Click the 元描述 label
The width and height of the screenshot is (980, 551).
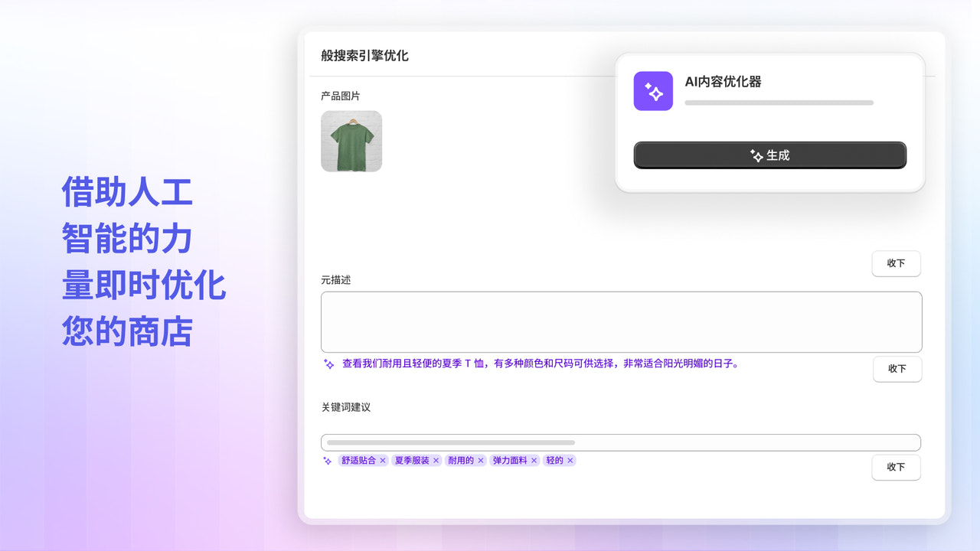click(x=335, y=280)
